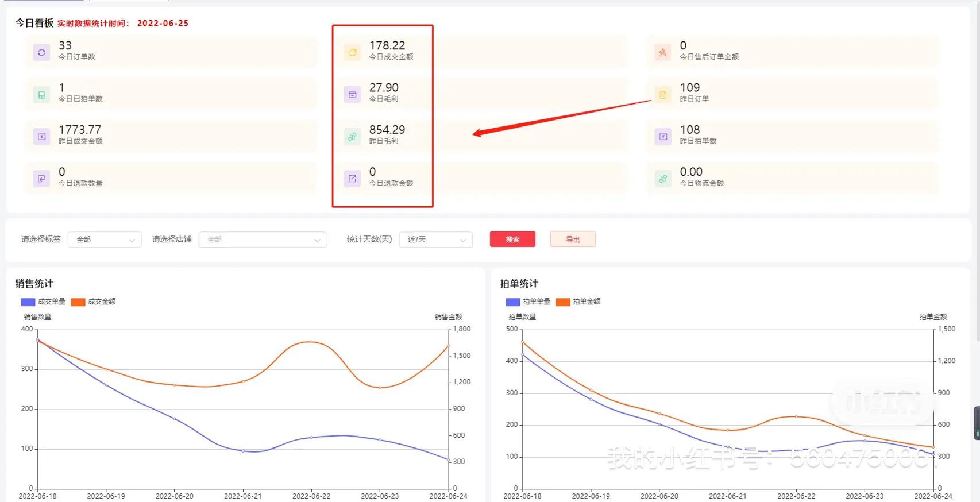This screenshot has width=980, height=502.
Task: Open the 请选择店铺 dropdown
Action: pos(263,240)
